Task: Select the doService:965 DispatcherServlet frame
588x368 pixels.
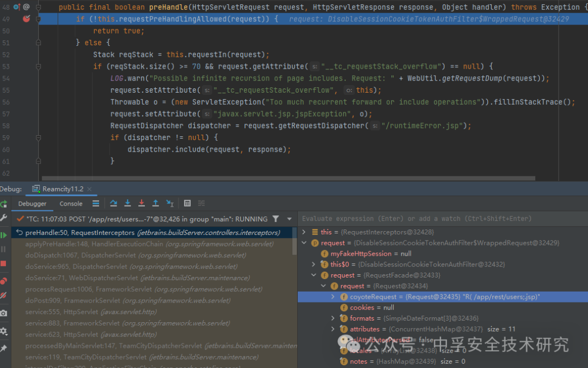Action: [152, 267]
